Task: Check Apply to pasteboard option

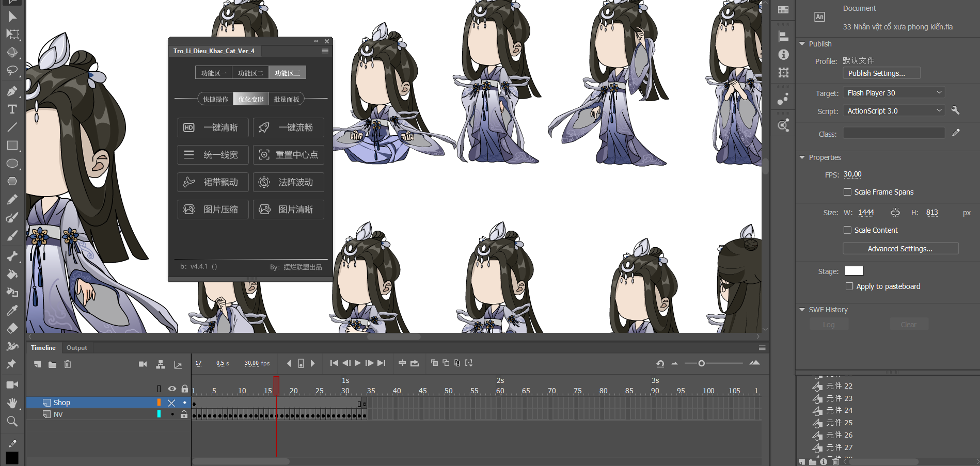Action: click(x=849, y=286)
